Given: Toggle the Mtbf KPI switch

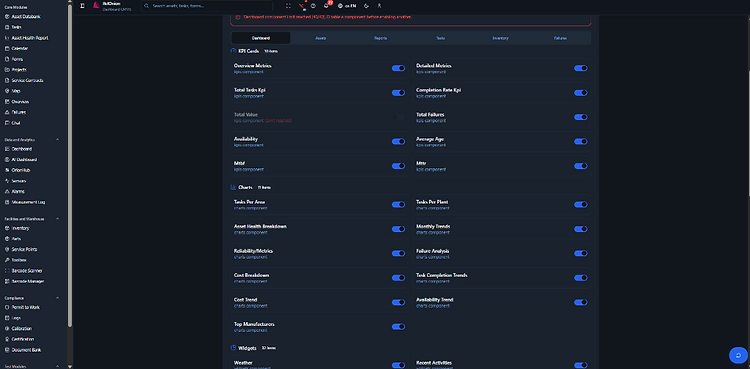Looking at the screenshot, I should (398, 166).
